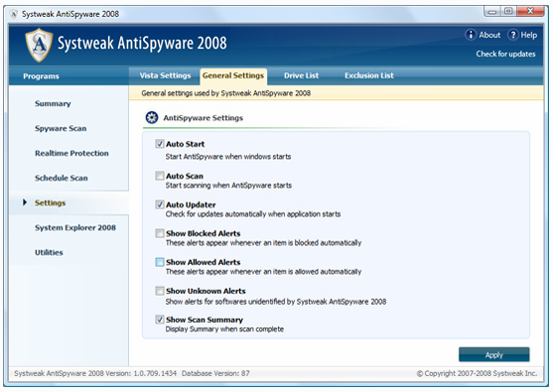
Task: Click the About info icon
Action: 471,35
